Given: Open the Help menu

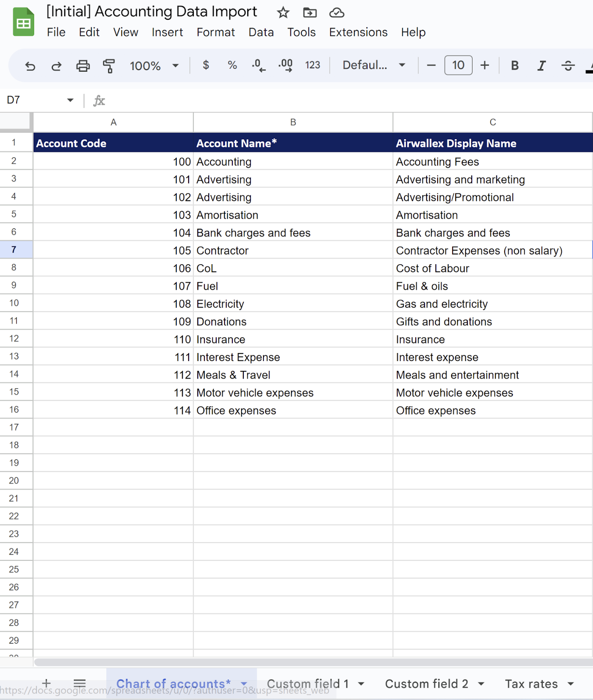Looking at the screenshot, I should (413, 32).
